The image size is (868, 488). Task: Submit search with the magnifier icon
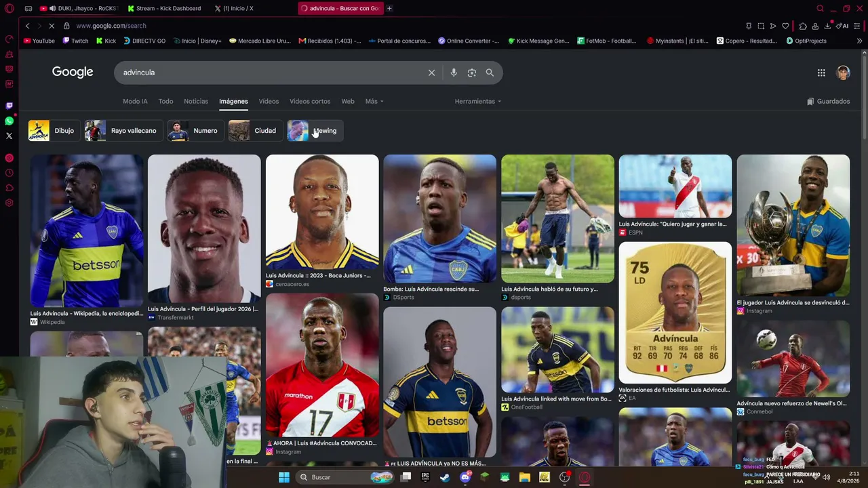pos(490,73)
